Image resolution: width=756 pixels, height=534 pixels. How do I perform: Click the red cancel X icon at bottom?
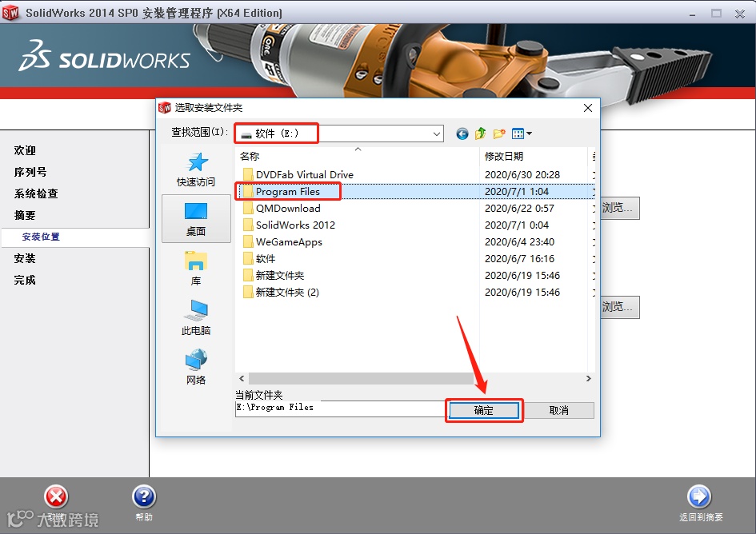coord(57,497)
